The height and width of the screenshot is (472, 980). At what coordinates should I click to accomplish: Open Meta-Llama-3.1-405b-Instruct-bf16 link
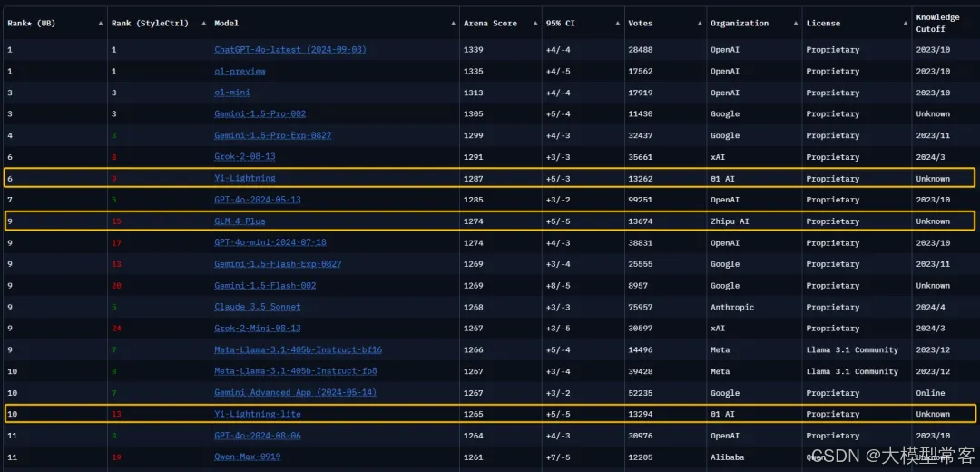tap(299, 349)
